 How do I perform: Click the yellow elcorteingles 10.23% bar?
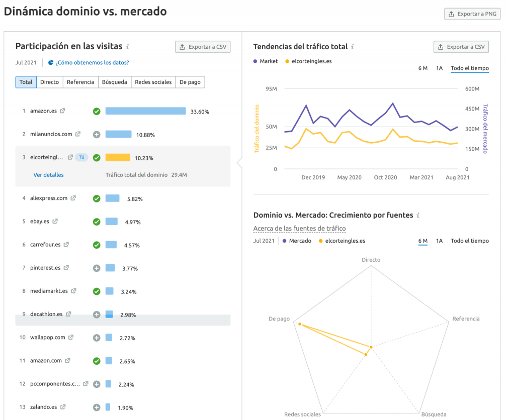tap(118, 158)
